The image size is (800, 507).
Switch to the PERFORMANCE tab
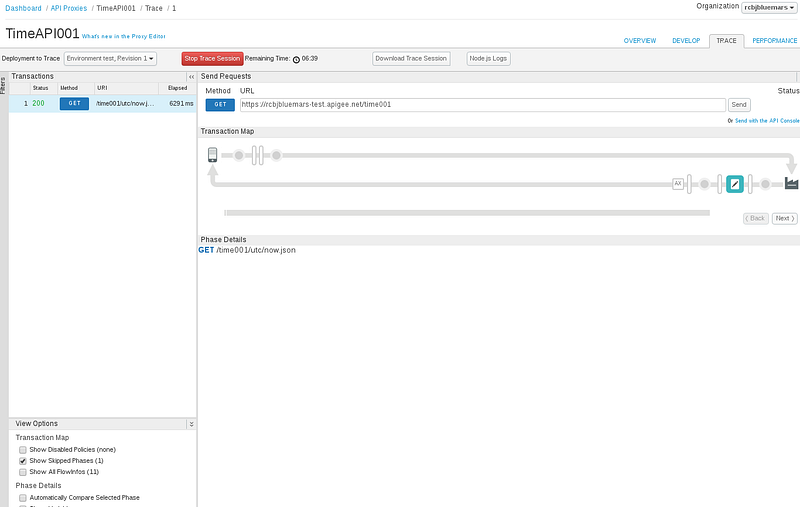pyautogui.click(x=774, y=41)
